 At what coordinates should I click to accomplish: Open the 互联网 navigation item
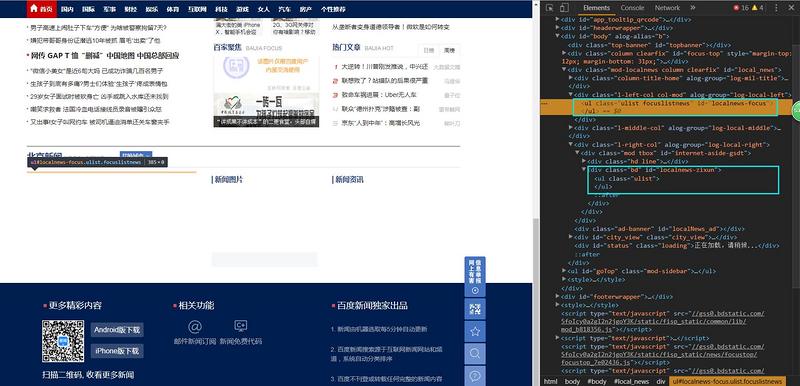(196, 9)
